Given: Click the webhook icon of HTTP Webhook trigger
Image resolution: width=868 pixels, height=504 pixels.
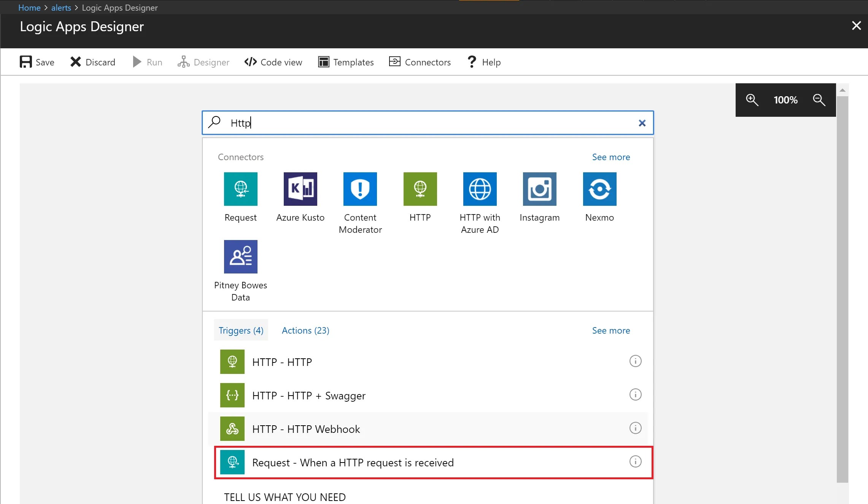Looking at the screenshot, I should pos(232,429).
